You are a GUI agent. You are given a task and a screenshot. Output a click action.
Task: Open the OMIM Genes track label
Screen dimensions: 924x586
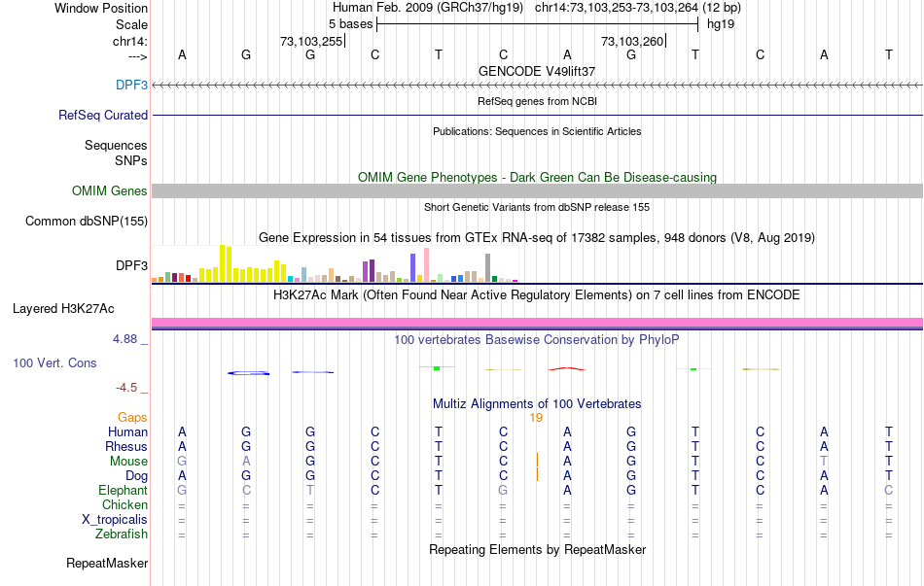pos(109,190)
